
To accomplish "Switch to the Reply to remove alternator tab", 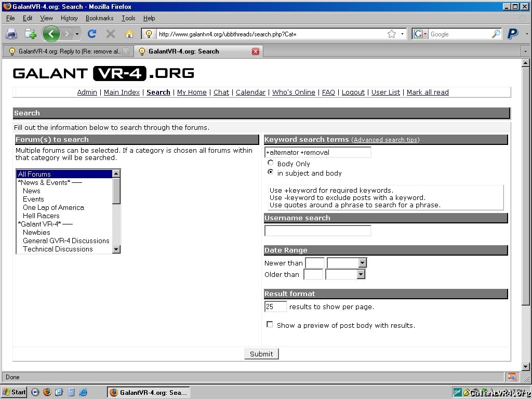I will 66,51.
